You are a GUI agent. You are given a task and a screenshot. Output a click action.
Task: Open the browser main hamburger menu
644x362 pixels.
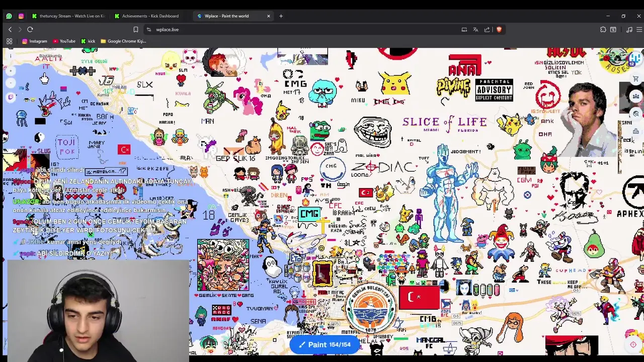[x=639, y=29]
